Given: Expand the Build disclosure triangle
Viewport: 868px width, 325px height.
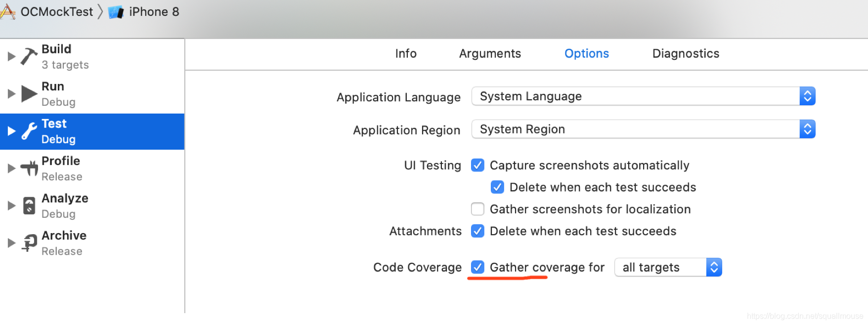Looking at the screenshot, I should point(11,56).
